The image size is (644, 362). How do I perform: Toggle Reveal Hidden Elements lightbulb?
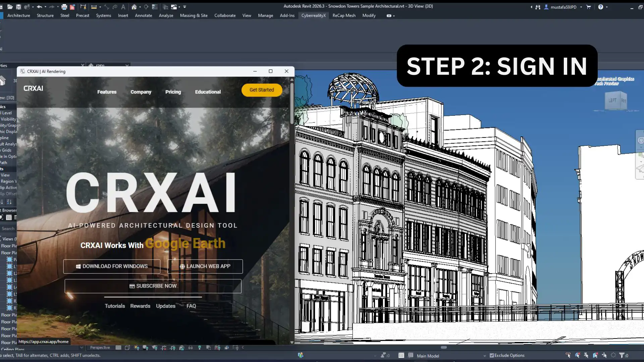click(200, 348)
